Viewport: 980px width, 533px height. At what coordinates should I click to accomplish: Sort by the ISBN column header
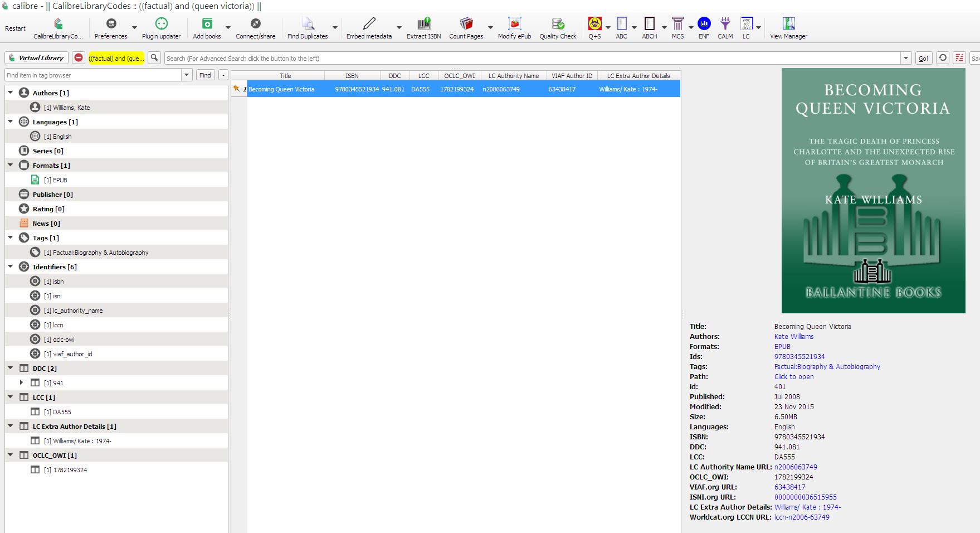click(352, 75)
